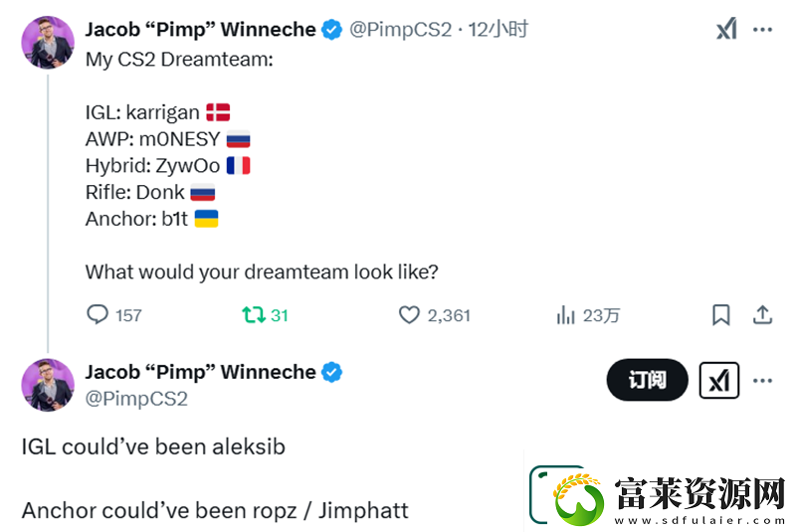The image size is (796, 532).
Task: Click the 2,361 likes count
Action: pos(449,315)
